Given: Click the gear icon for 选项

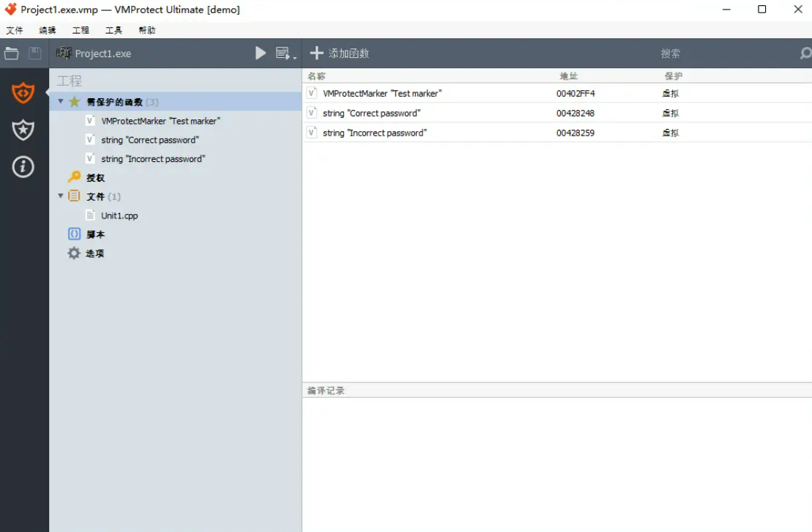Looking at the screenshot, I should point(75,253).
